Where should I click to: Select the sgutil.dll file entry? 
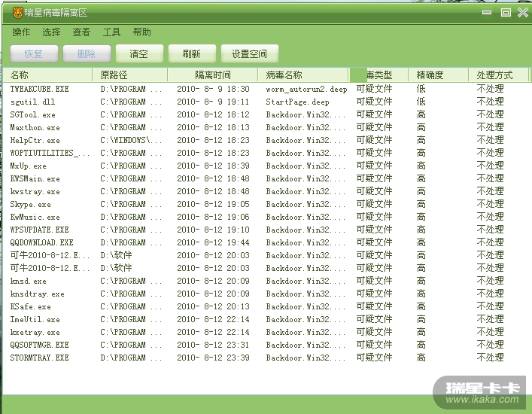(32, 102)
